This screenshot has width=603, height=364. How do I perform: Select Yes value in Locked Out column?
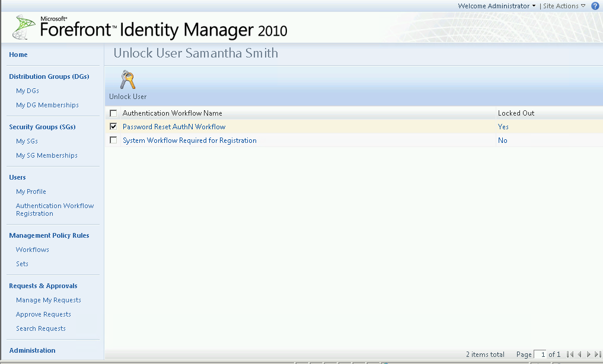pyautogui.click(x=503, y=127)
